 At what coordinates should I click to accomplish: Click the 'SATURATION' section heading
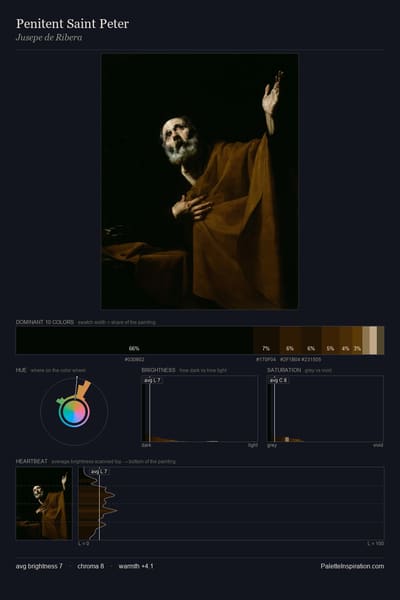[x=284, y=370]
